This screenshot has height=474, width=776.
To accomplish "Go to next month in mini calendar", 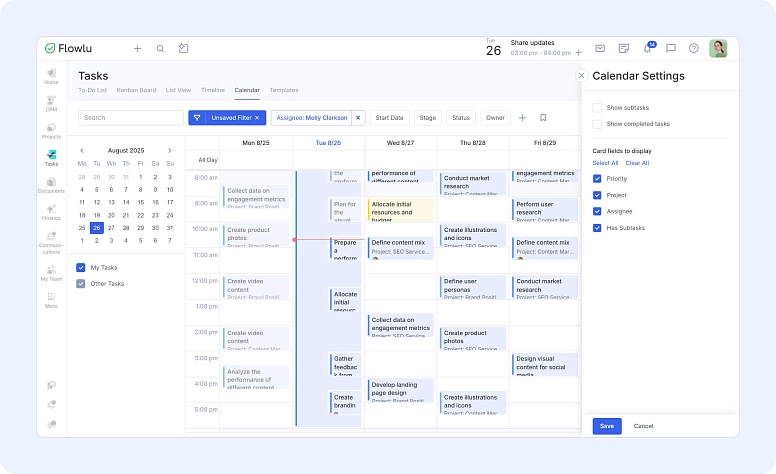I will (170, 150).
